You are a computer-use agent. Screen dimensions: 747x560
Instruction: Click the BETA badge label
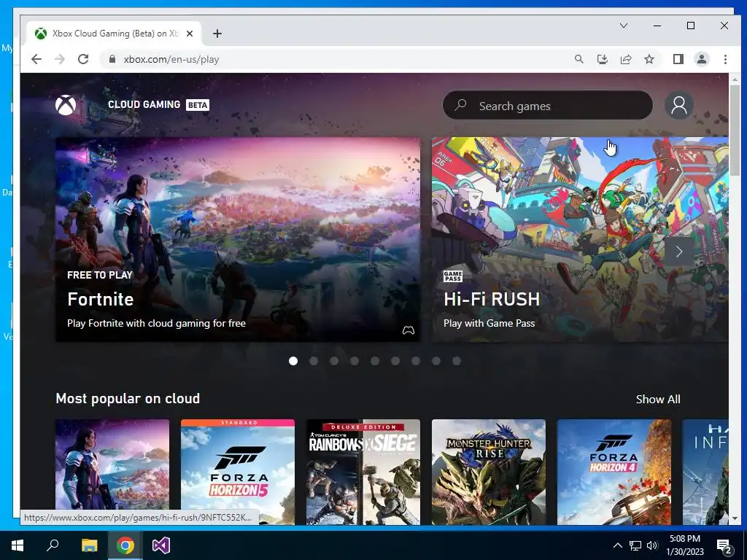(197, 105)
